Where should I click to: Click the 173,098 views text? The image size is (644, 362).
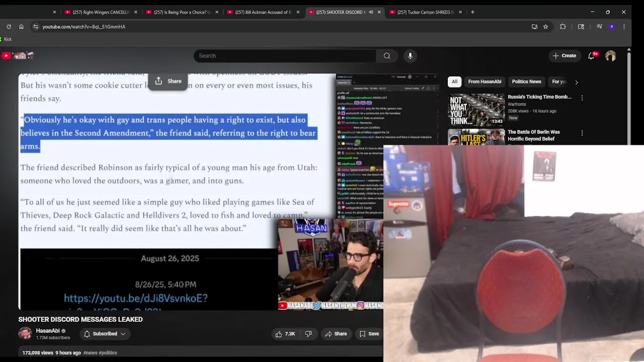38,353
